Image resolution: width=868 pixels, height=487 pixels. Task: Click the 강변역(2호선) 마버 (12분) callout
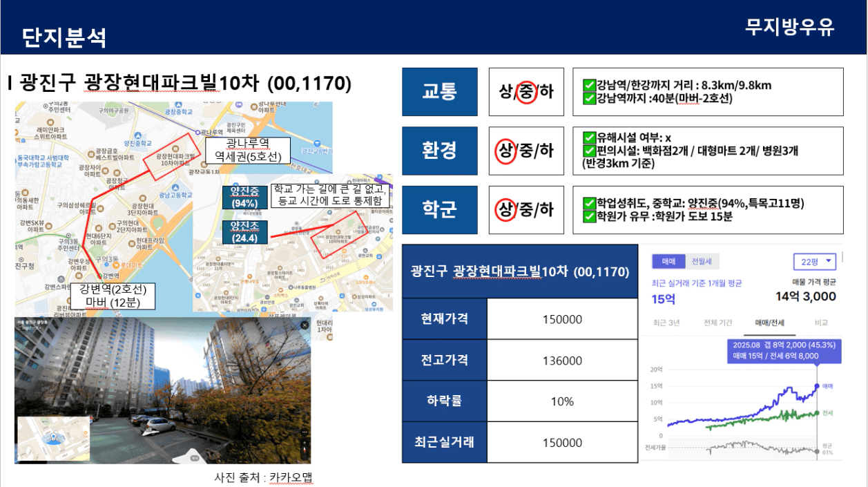tap(113, 296)
